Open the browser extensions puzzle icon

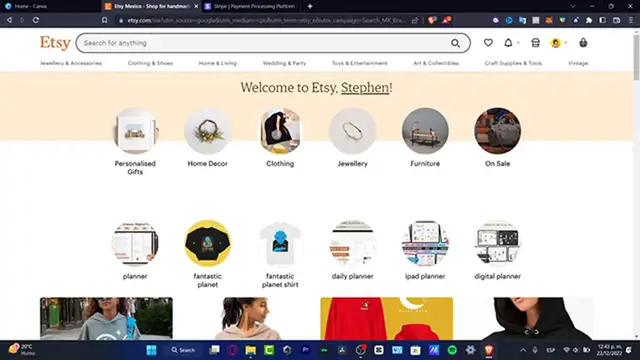click(x=589, y=20)
